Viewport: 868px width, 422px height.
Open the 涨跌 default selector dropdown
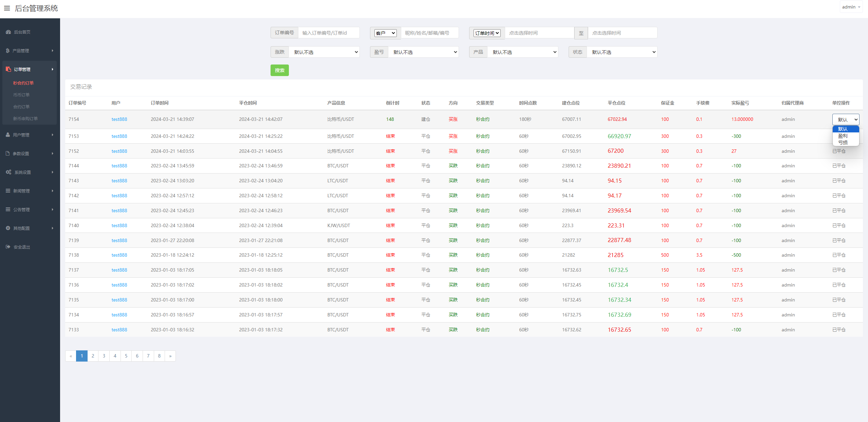tap(324, 52)
